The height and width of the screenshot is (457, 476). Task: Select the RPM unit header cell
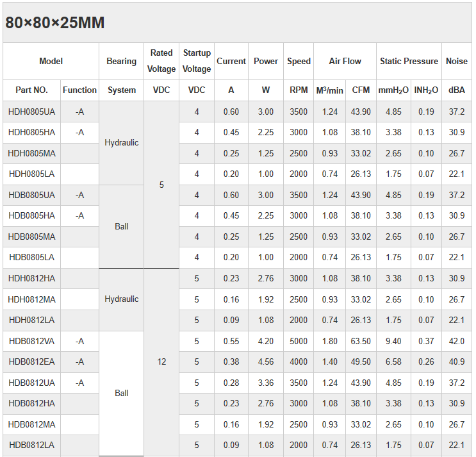coord(299,90)
